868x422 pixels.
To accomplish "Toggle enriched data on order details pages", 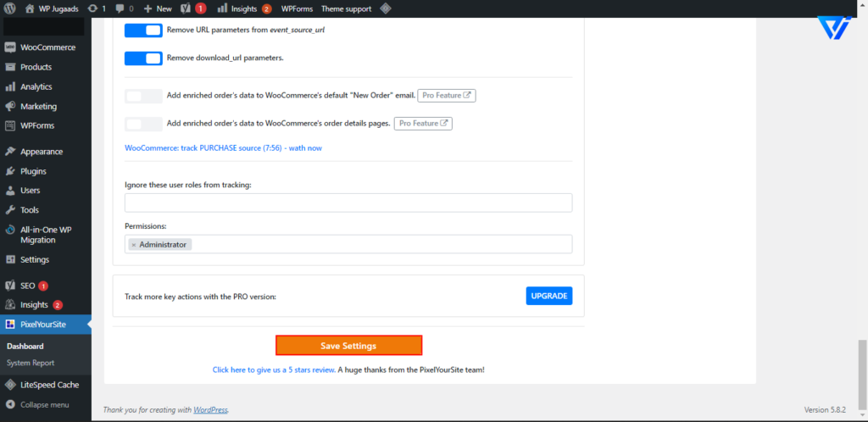I will (x=143, y=124).
